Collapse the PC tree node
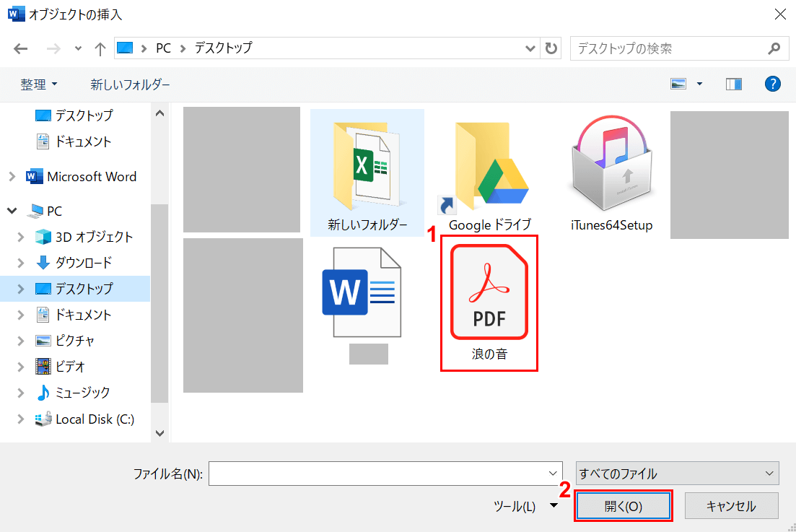This screenshot has height=532, width=796. pos(12,212)
